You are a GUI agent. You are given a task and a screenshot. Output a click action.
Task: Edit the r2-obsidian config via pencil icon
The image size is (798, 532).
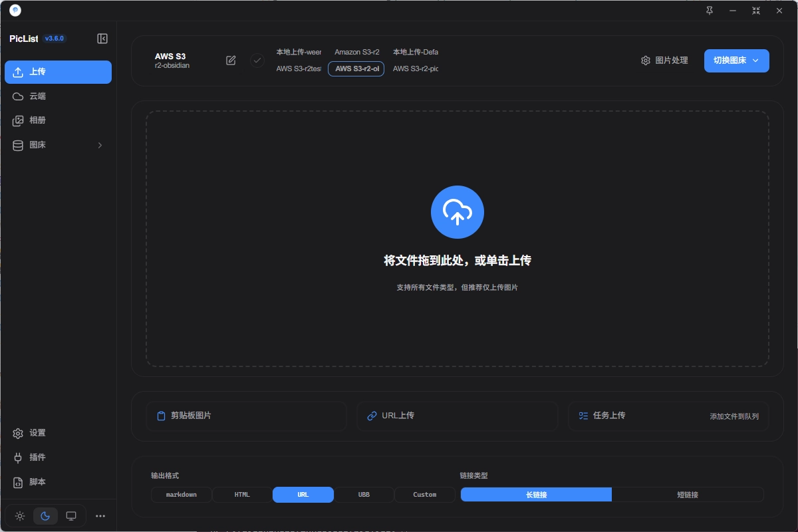click(x=231, y=61)
